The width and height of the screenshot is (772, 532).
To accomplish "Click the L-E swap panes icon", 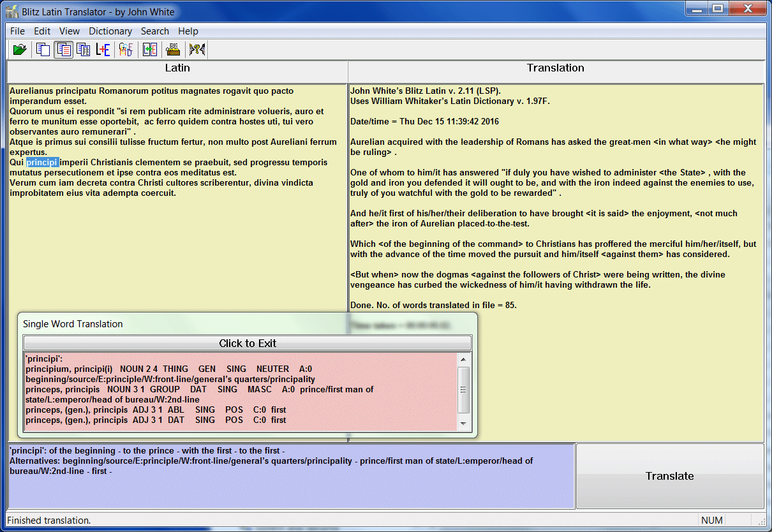I will (149, 49).
